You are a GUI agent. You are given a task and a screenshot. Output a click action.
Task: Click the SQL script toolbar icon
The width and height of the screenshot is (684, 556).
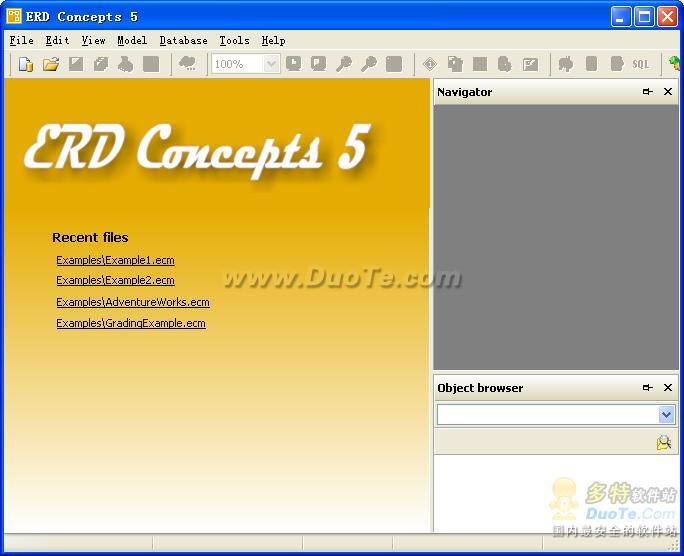coord(640,64)
